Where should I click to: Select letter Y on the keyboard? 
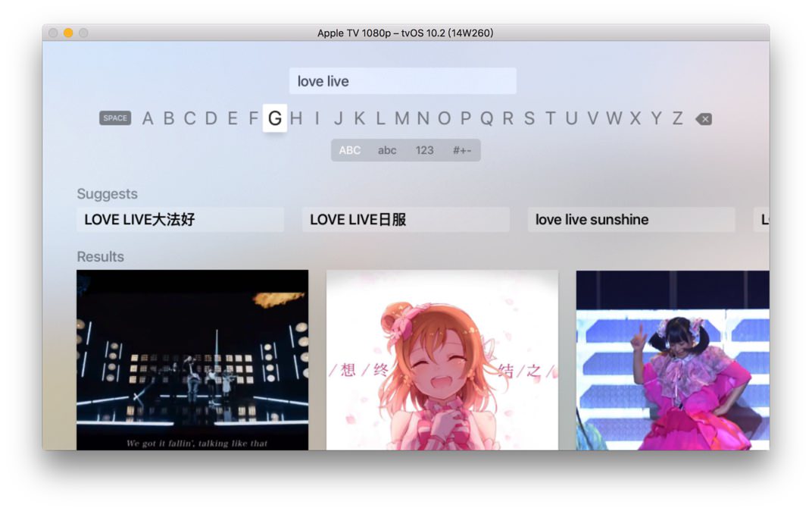pos(657,119)
